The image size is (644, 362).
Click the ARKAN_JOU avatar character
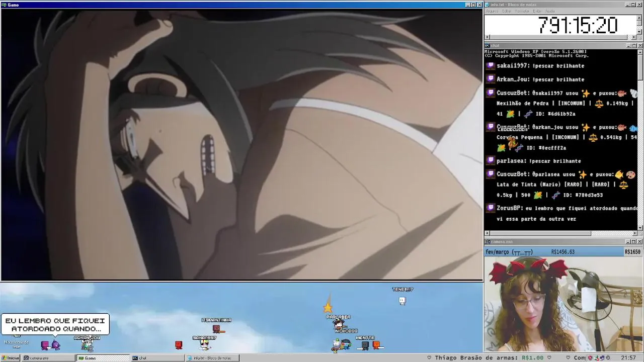88,345
